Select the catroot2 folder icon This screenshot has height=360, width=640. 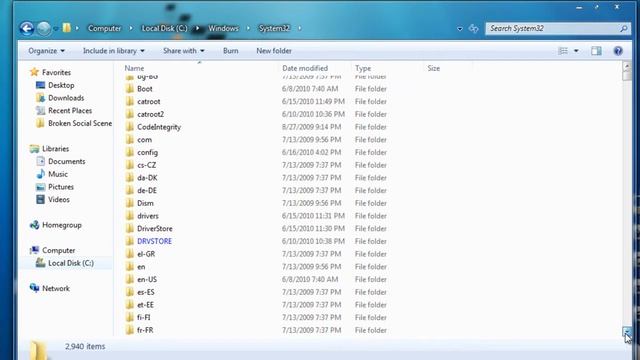coord(130,113)
